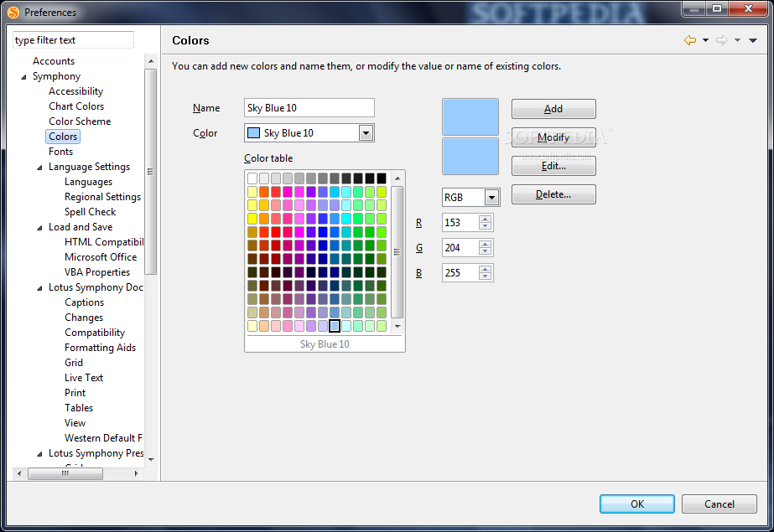
Task: Click the Modify button
Action: [553, 137]
